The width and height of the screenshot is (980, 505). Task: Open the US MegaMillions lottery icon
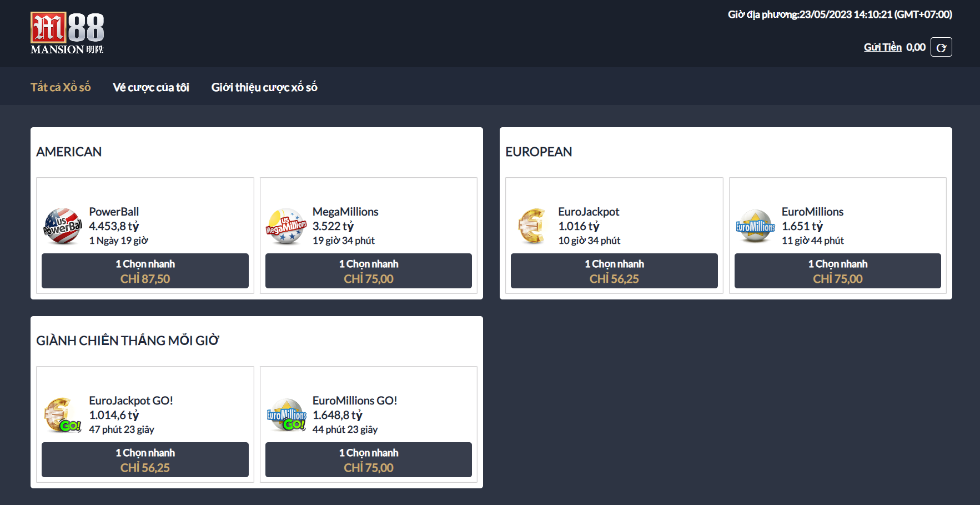286,226
